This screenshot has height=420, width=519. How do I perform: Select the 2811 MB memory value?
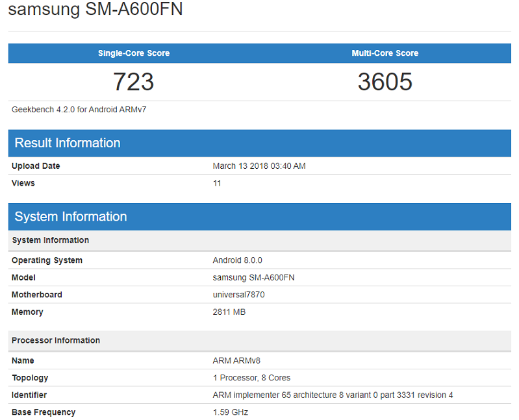coord(229,312)
